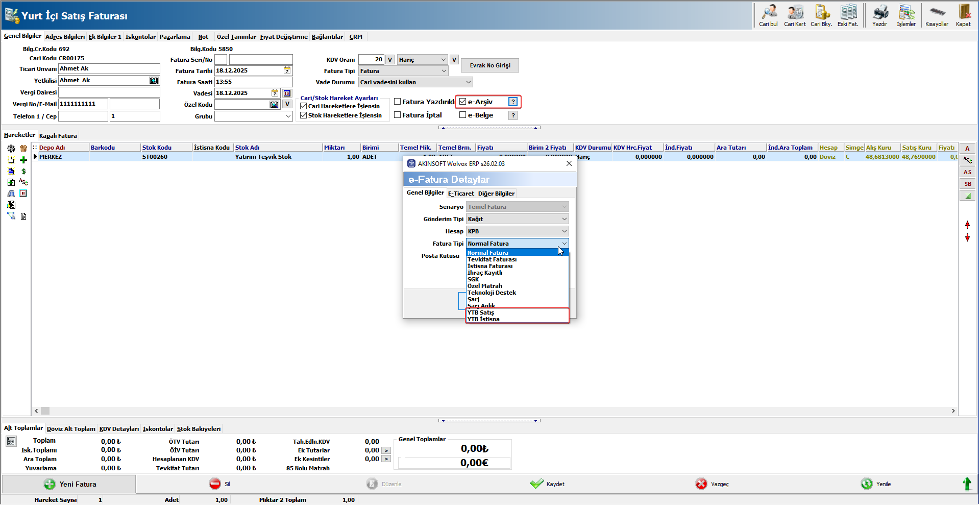
Task: Open the İşlemler toolbar icon
Action: click(906, 13)
